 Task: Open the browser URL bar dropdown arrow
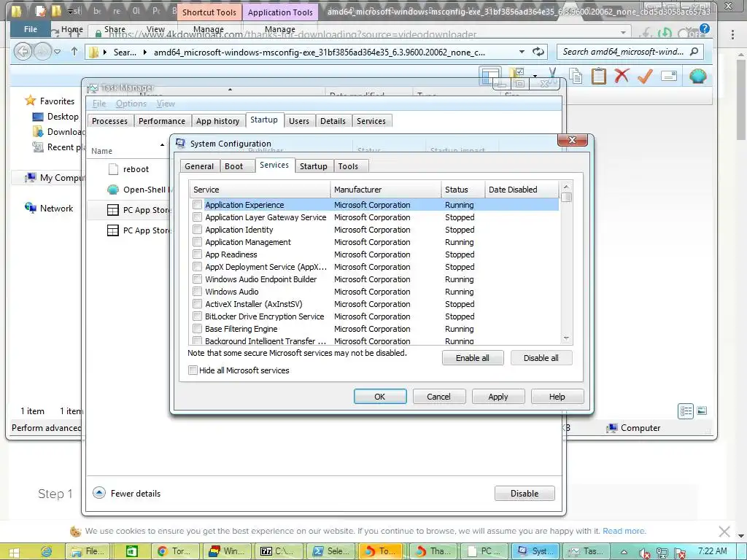coord(623,33)
